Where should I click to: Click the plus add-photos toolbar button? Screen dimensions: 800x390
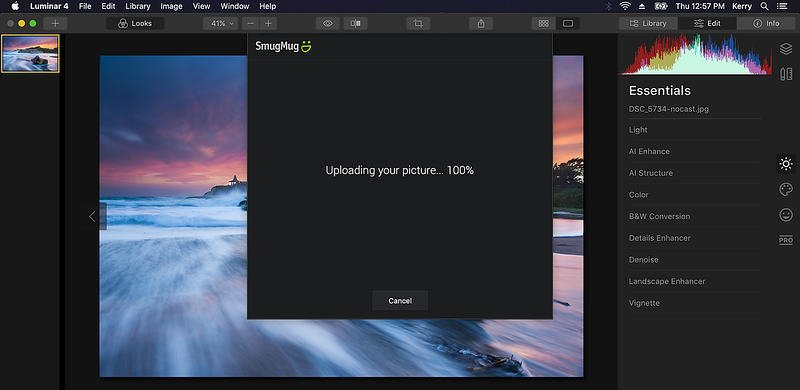(x=55, y=23)
